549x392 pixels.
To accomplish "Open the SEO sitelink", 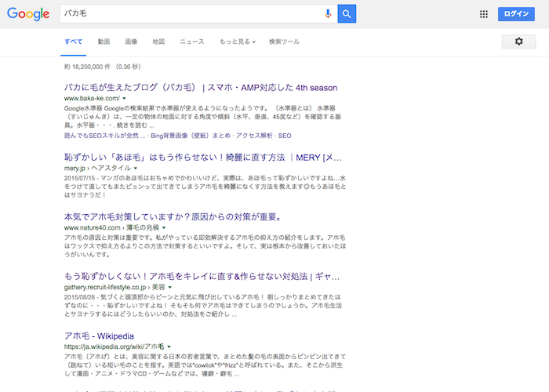I will coord(285,136).
